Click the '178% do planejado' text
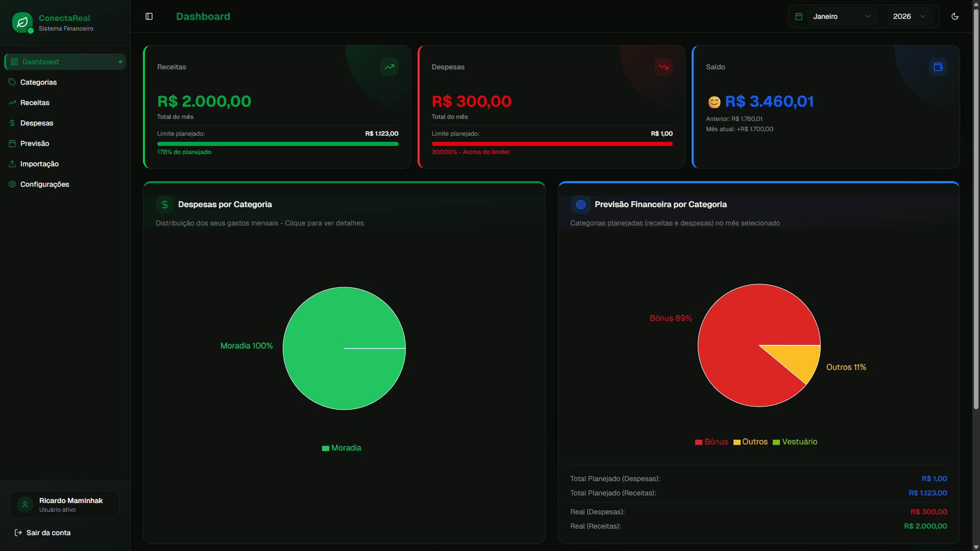This screenshot has height=551, width=980. pyautogui.click(x=184, y=152)
